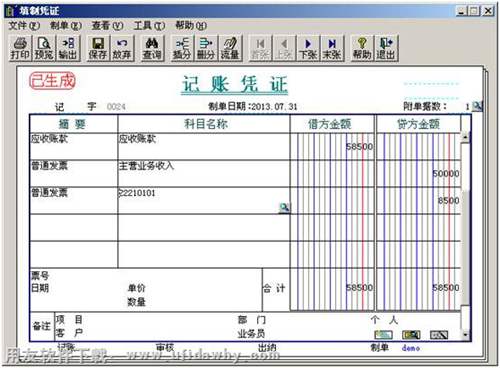Save voucher with 保存 icon
Viewport: 500px width, 368px height.
(x=98, y=48)
